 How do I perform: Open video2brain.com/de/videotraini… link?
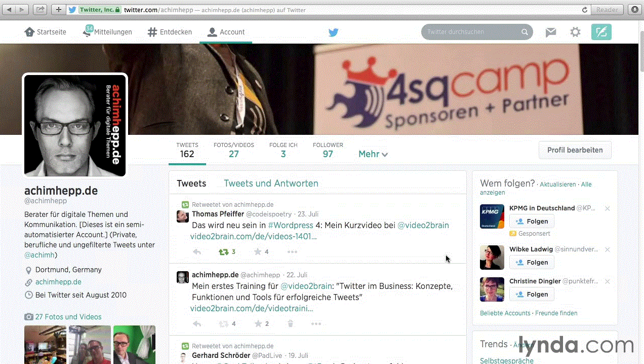[252, 309]
